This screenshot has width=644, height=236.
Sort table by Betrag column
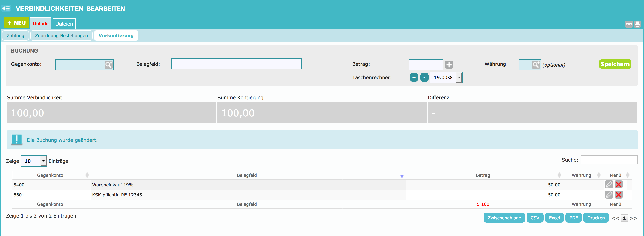tap(483, 175)
